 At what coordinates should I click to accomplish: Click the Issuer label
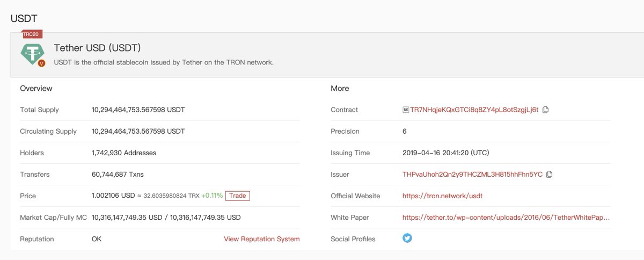(x=340, y=174)
